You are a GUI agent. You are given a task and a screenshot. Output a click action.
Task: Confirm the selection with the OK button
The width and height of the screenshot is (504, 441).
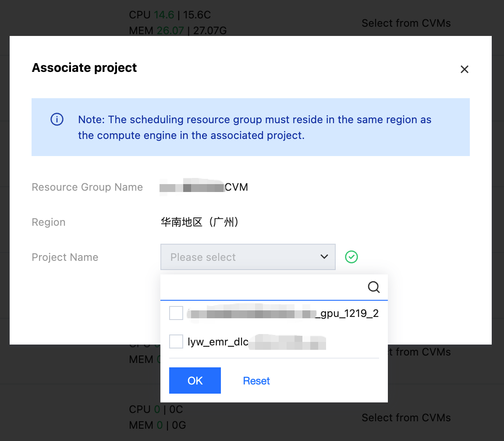click(195, 381)
